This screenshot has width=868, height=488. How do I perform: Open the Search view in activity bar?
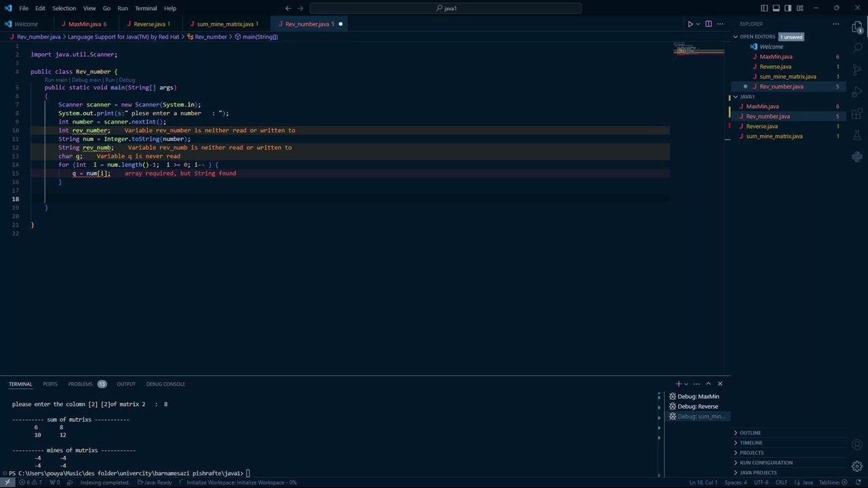[x=857, y=48]
